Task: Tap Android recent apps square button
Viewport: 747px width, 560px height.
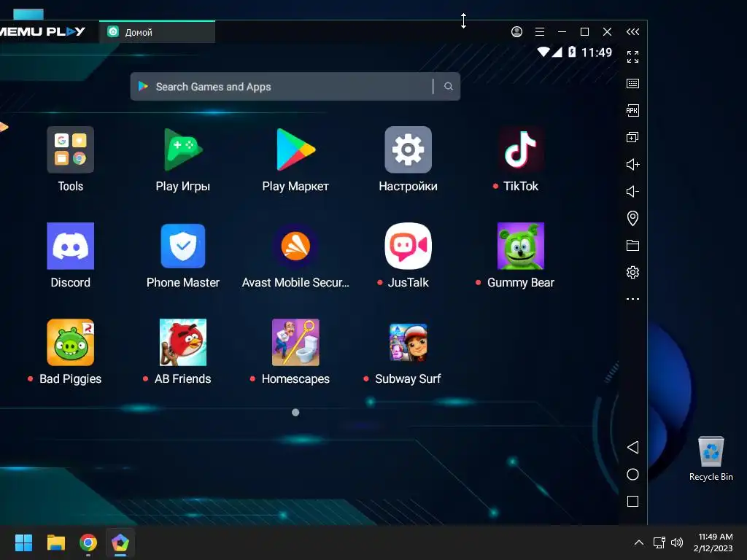Action: 632,502
